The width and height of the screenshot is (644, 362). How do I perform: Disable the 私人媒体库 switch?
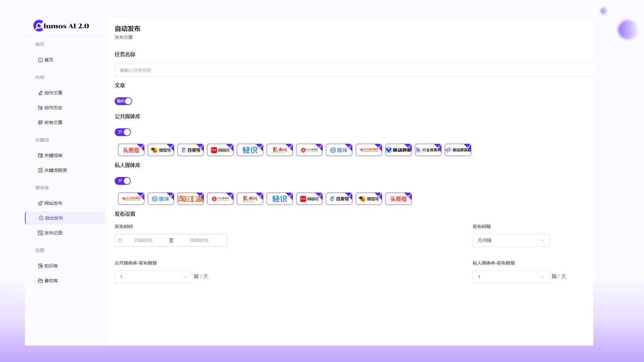[123, 181]
